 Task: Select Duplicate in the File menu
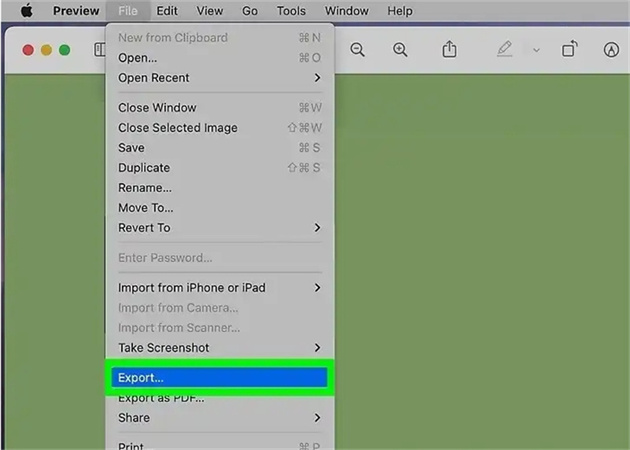click(x=219, y=168)
